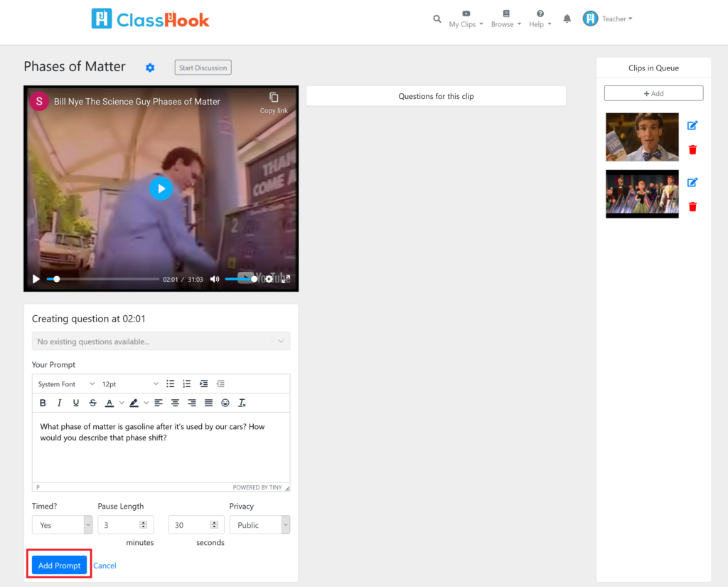This screenshot has height=587, width=728.
Task: Toggle strikethrough formatting
Action: click(x=92, y=403)
